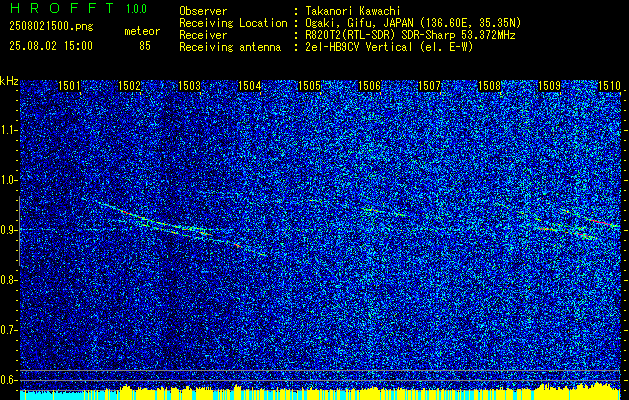Click the Receiving Location label
This screenshot has height=400, width=629.
click(x=233, y=23)
